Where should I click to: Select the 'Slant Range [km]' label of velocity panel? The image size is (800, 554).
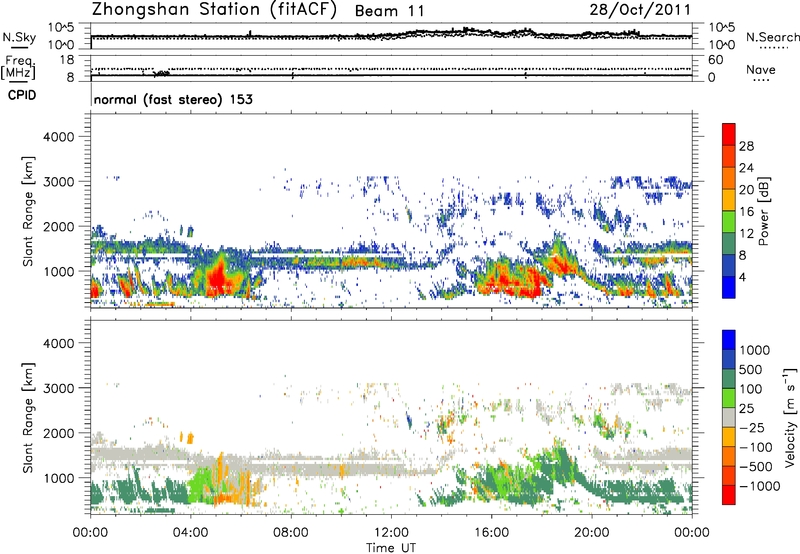[x=28, y=418]
